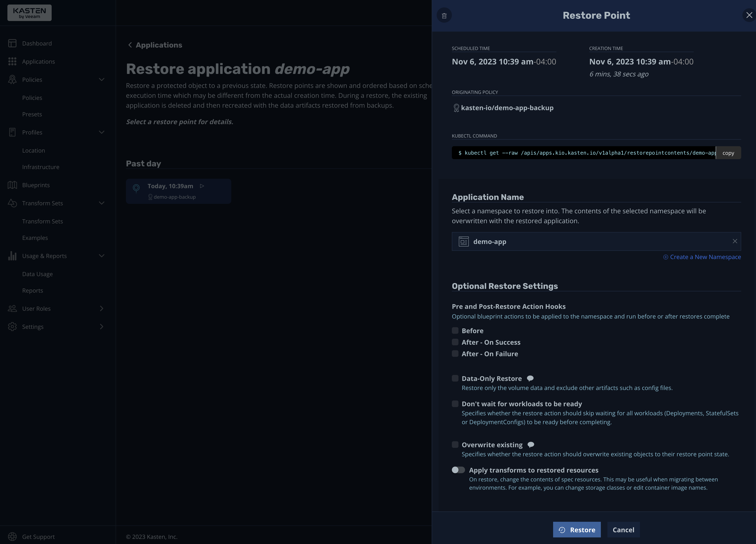756x544 pixels.
Task: Open the Dashboard from the sidebar
Action: pos(37,43)
